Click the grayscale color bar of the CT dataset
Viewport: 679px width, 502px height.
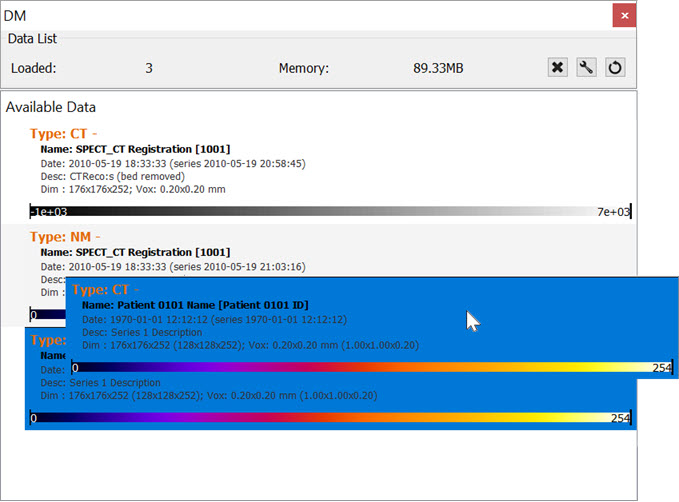[x=330, y=212]
